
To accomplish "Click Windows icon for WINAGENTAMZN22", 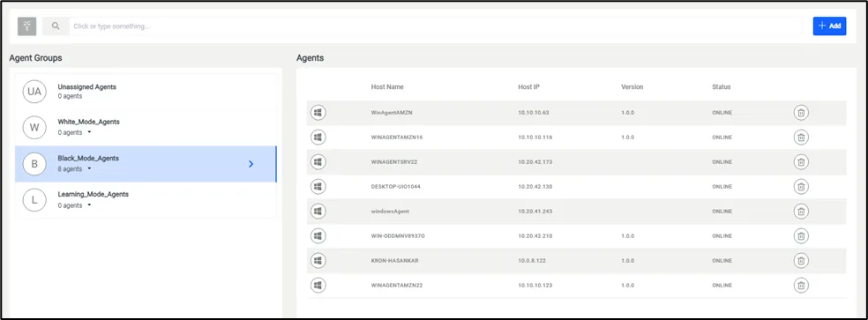I will click(x=318, y=285).
